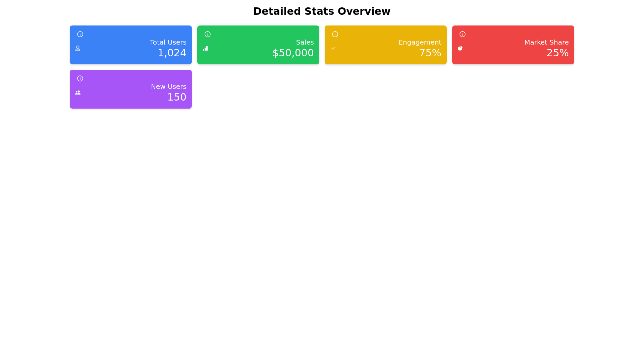Click info icon on Sales card
The width and height of the screenshot is (644, 362).
click(207, 34)
